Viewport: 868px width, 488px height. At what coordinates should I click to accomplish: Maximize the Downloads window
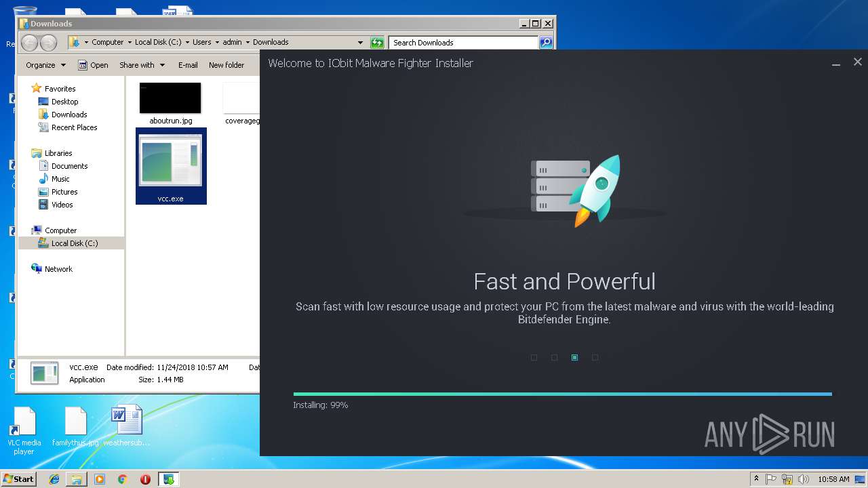pos(535,24)
